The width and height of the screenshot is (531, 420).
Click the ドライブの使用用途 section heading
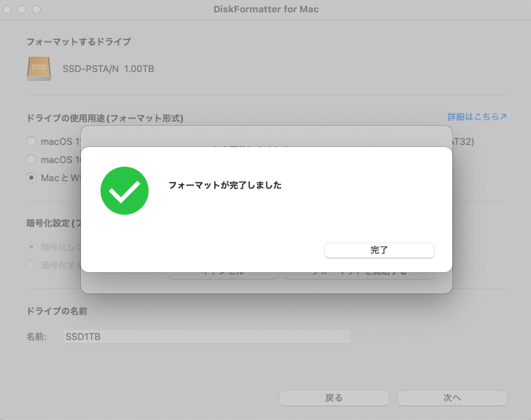click(x=104, y=118)
